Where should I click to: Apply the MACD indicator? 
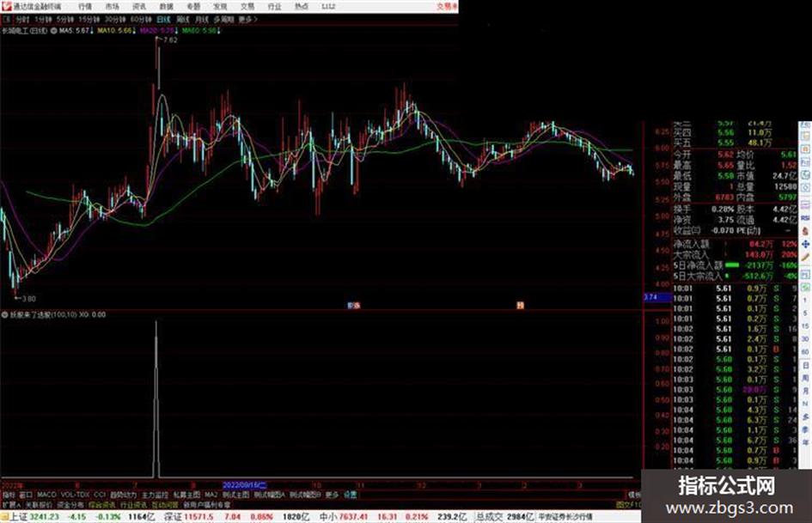[46, 495]
